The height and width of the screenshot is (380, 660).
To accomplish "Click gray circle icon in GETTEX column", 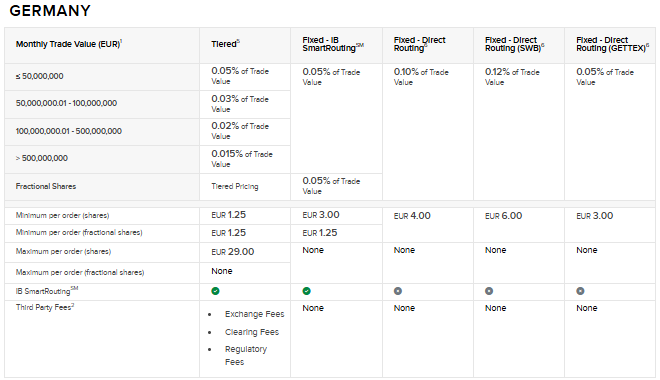I will tap(580, 291).
